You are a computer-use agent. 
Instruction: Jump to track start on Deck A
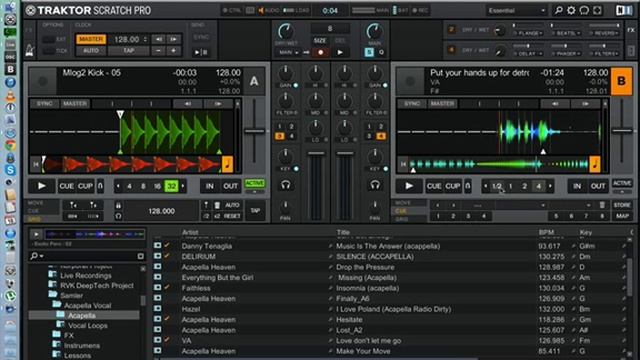click(x=36, y=164)
